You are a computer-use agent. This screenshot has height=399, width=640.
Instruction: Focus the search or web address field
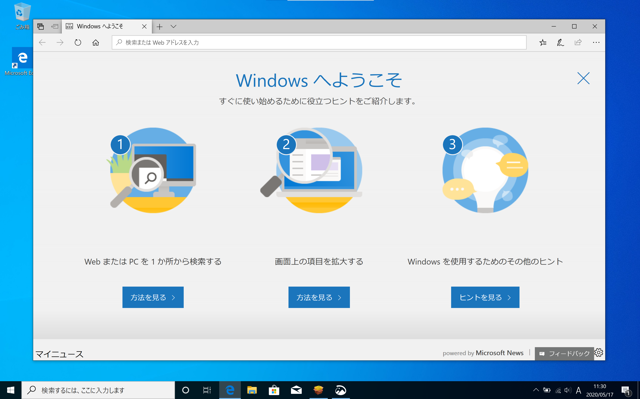click(319, 42)
